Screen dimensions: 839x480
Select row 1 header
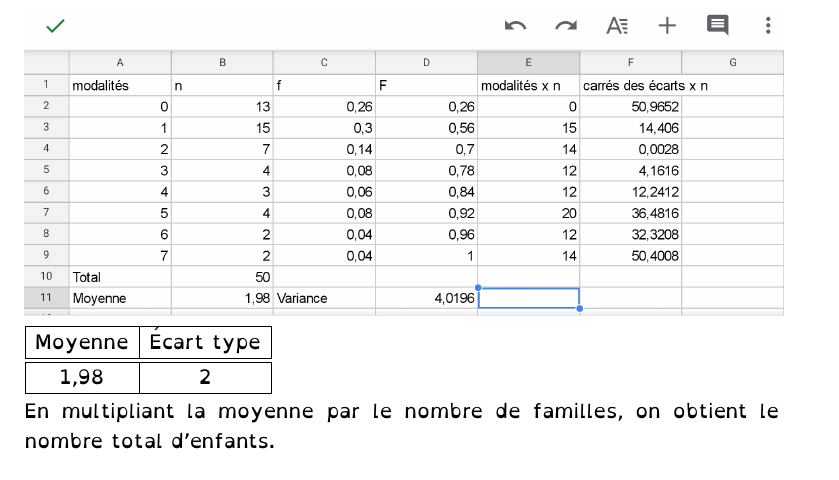tap(46, 86)
